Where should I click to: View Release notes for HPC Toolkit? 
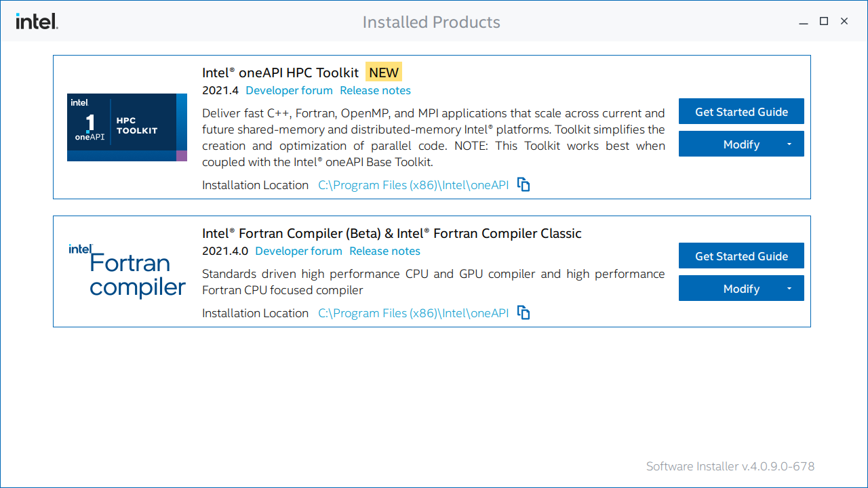375,90
